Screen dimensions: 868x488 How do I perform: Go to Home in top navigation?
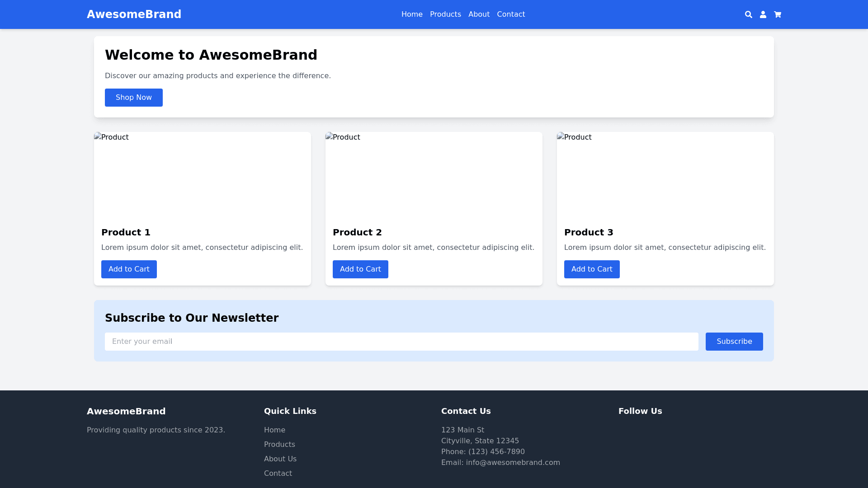[412, 14]
